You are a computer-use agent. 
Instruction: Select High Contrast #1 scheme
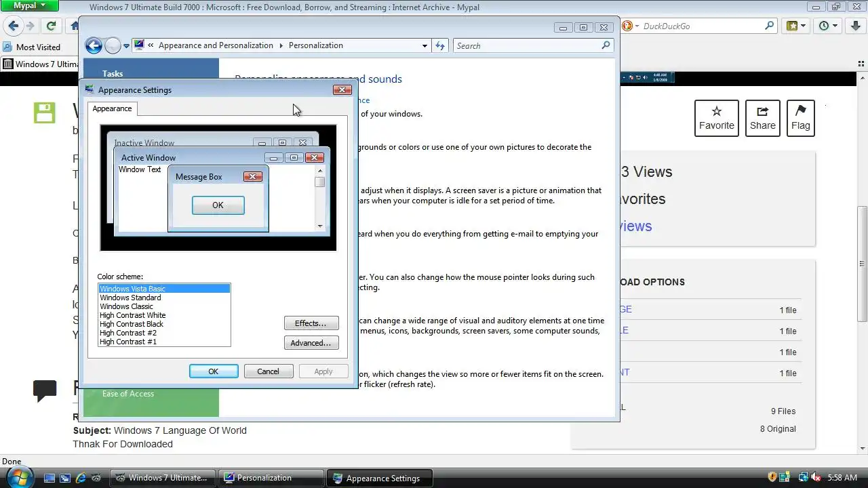[x=165, y=342]
